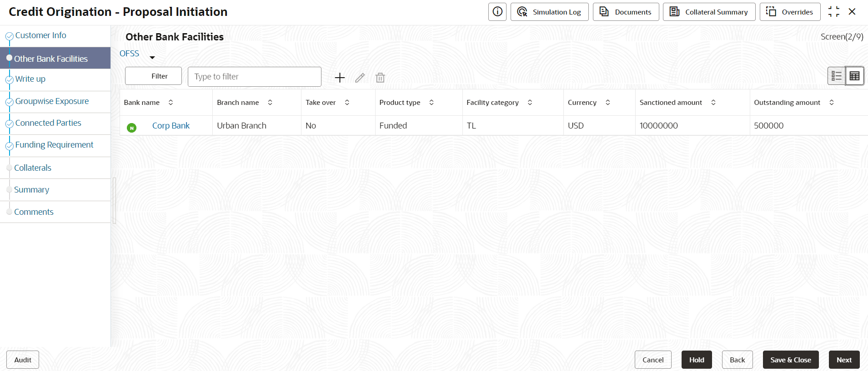This screenshot has width=868, height=371.
Task: Put the proposal on Hold
Action: coord(697,360)
